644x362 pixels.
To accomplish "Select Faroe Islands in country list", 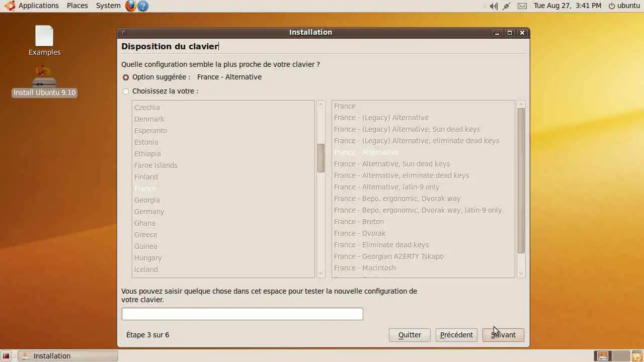I will pos(223,165).
